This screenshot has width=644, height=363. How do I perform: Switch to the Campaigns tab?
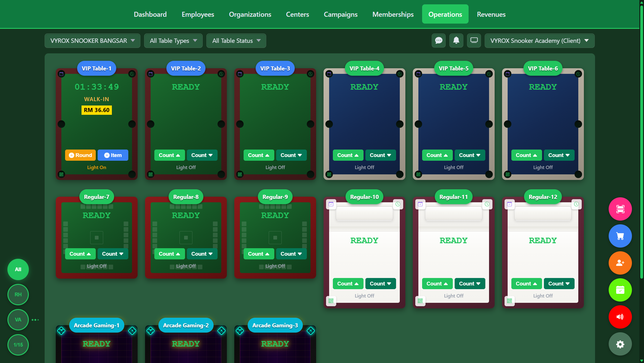[x=341, y=14]
